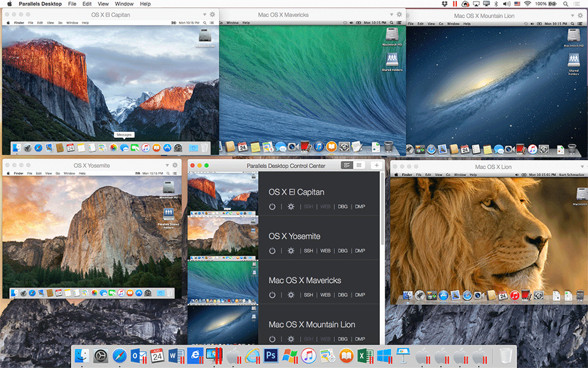
Task: Toggle power for Mac OS X Mavericks VM
Action: pos(272,294)
